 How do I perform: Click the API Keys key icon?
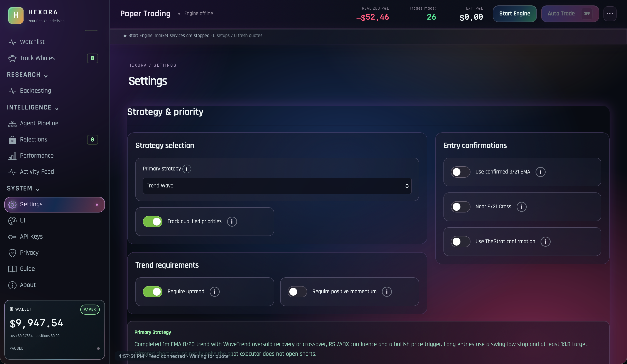(12, 237)
